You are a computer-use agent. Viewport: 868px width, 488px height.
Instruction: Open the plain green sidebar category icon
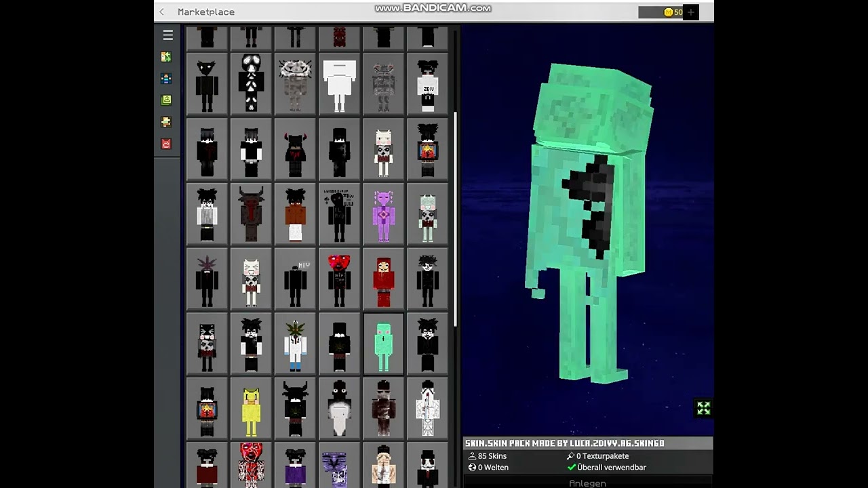[166, 100]
